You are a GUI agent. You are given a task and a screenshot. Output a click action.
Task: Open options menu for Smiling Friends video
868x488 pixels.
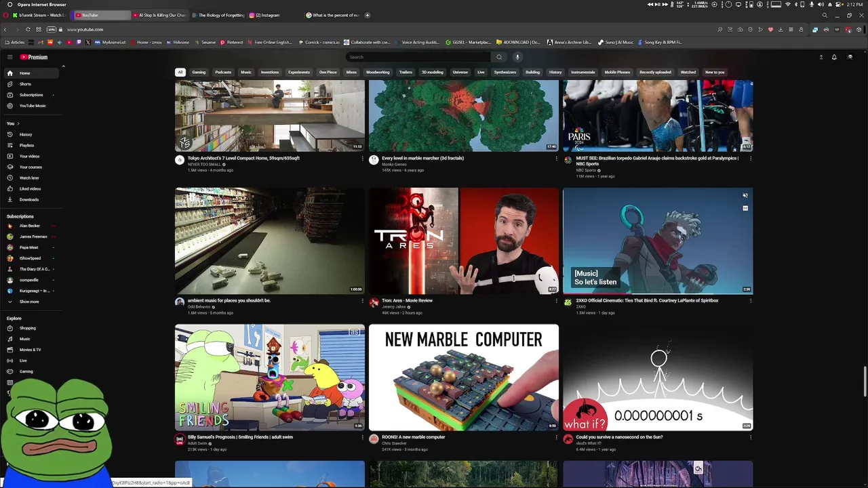[363, 438]
